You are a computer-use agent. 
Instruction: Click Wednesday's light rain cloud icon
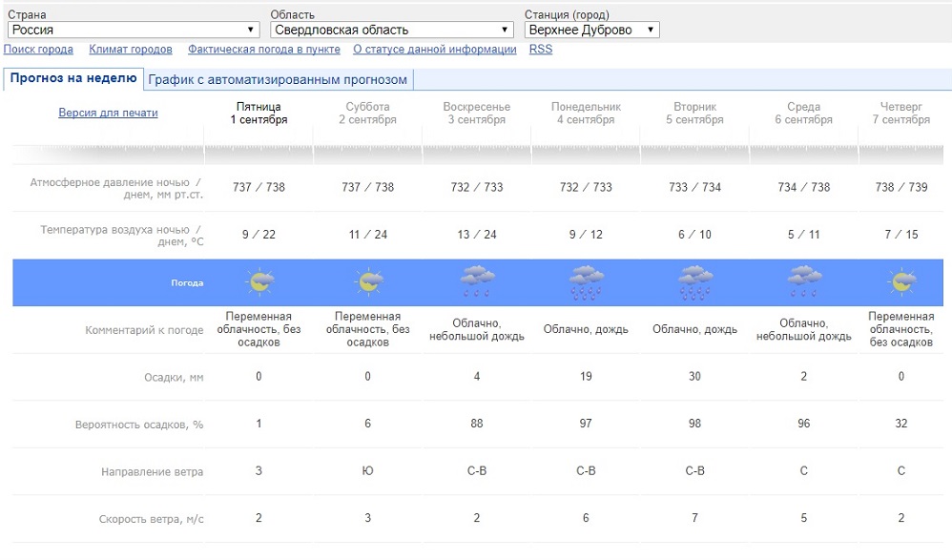click(x=803, y=281)
